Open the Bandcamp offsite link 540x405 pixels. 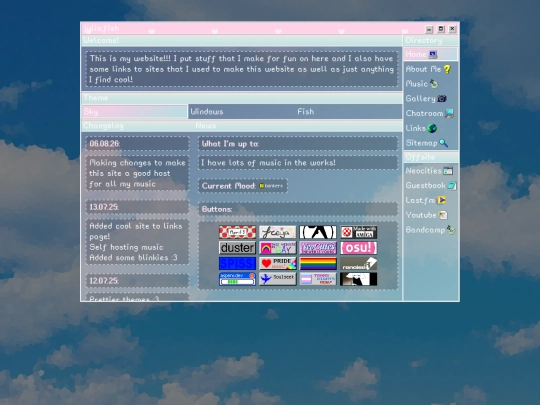point(430,230)
